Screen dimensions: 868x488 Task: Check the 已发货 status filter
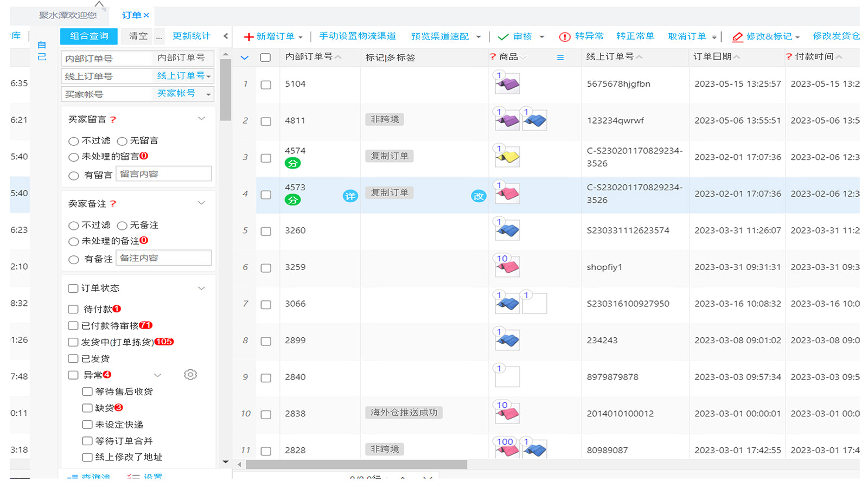pos(73,358)
